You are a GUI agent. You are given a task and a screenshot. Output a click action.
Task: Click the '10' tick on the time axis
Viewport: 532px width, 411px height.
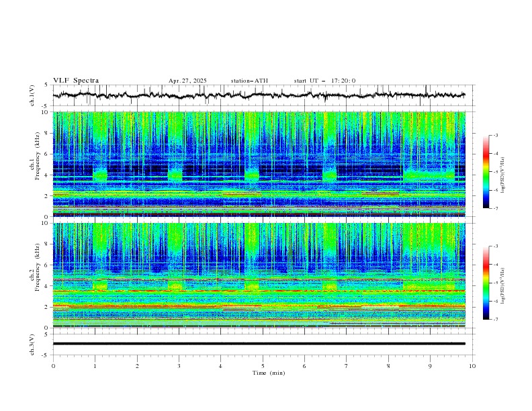[x=472, y=366]
